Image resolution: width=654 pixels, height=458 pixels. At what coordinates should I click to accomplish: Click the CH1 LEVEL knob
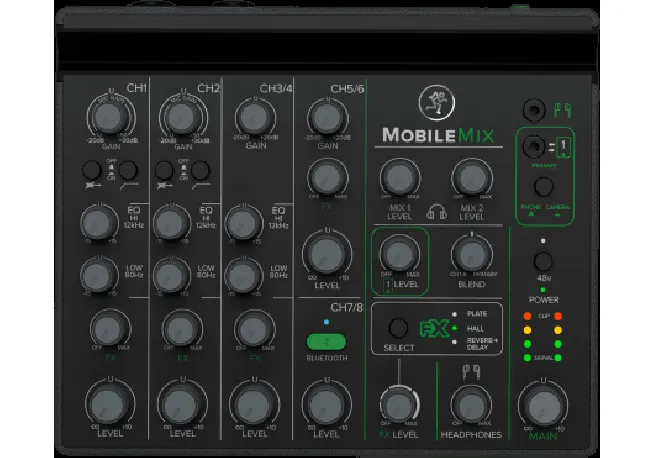point(109,405)
